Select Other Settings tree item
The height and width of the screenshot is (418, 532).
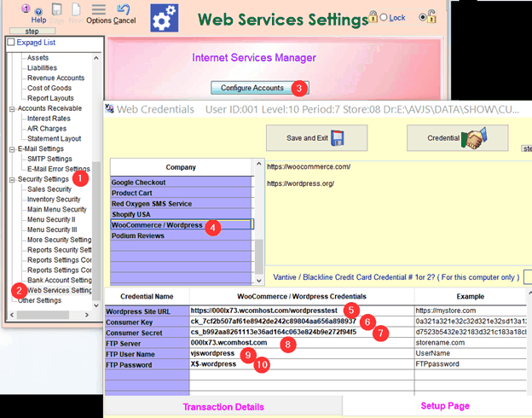coord(40,300)
